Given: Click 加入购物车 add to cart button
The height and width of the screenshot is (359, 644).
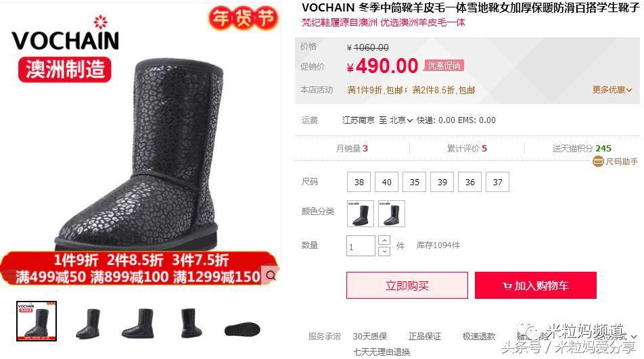Looking at the screenshot, I should [x=536, y=285].
